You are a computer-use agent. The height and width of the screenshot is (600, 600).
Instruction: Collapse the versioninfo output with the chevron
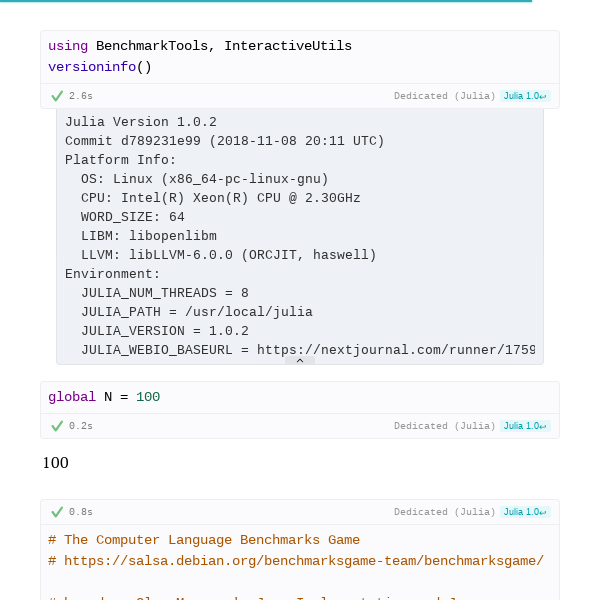[x=300, y=360]
